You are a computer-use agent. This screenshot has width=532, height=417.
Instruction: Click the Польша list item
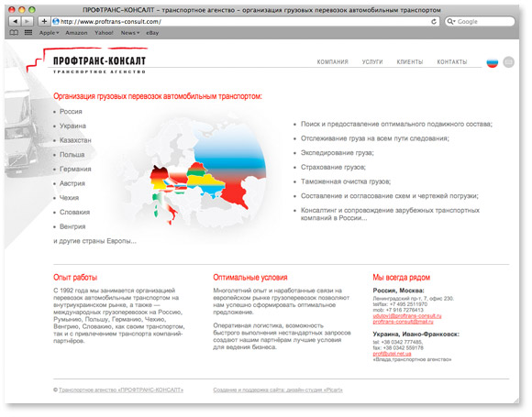[72, 155]
